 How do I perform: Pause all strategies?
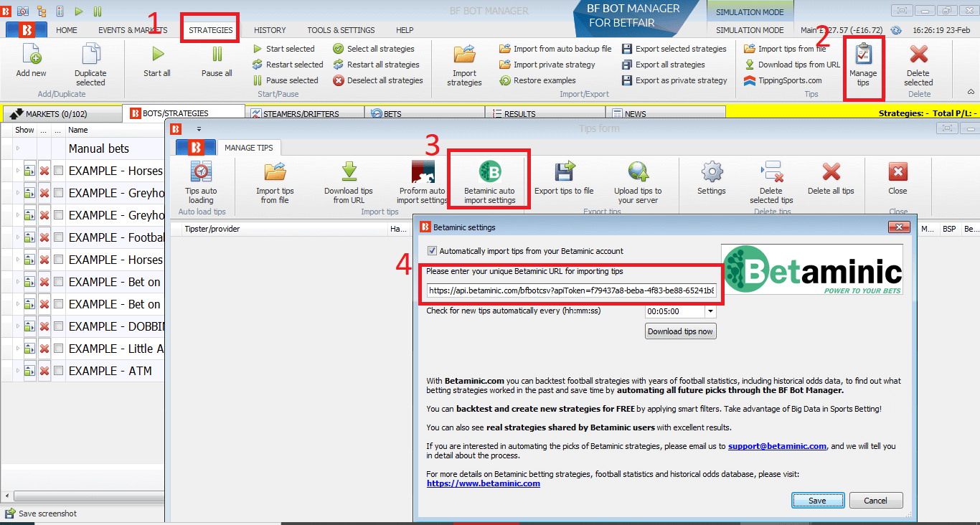[217, 55]
